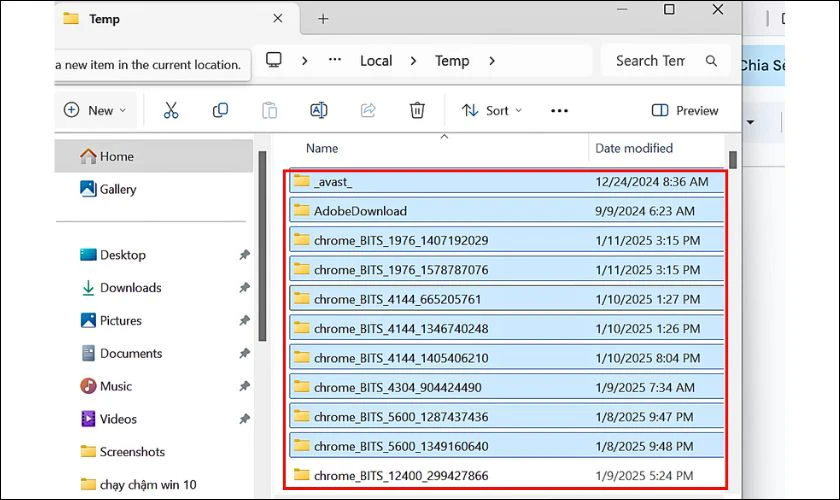Viewport: 840px width, 500px height.
Task: Select folder chrome_BITS_4144_1346740248
Action: pos(507,329)
